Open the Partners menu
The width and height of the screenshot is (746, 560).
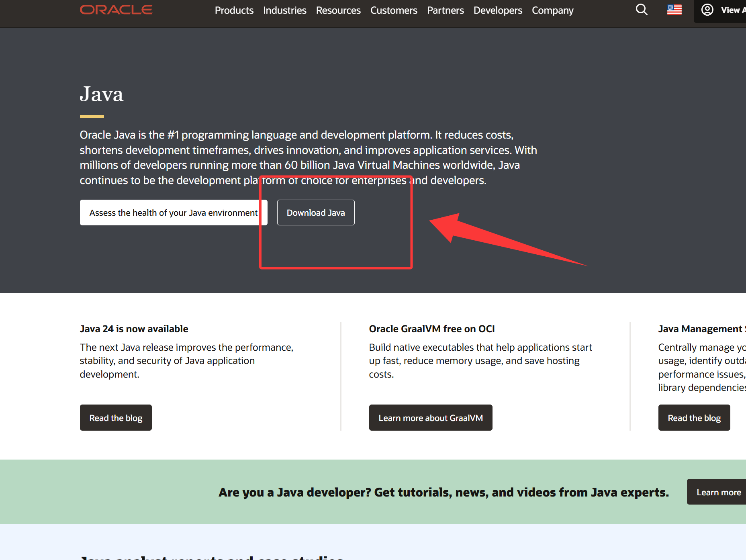[446, 10]
